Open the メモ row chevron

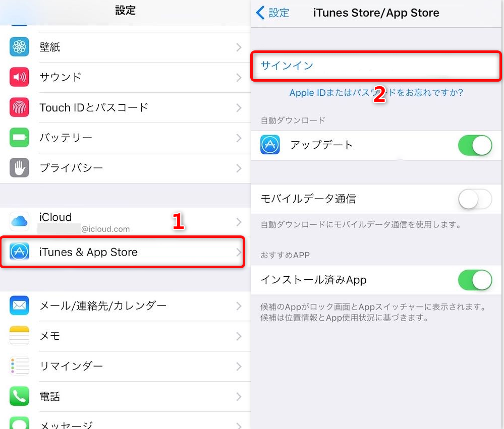239,336
